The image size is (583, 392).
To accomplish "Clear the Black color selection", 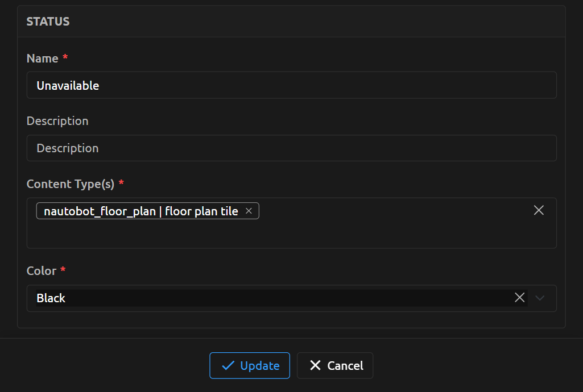I will pyautogui.click(x=519, y=298).
